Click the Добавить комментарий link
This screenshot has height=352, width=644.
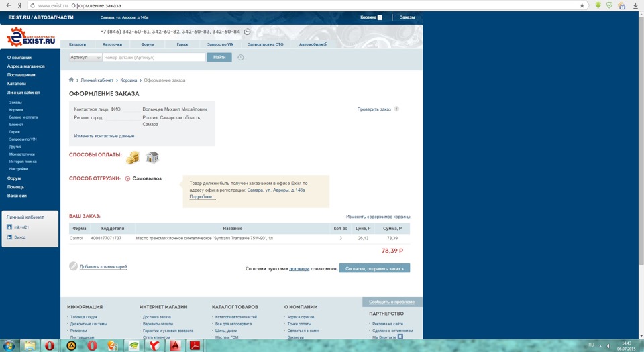pyautogui.click(x=103, y=267)
